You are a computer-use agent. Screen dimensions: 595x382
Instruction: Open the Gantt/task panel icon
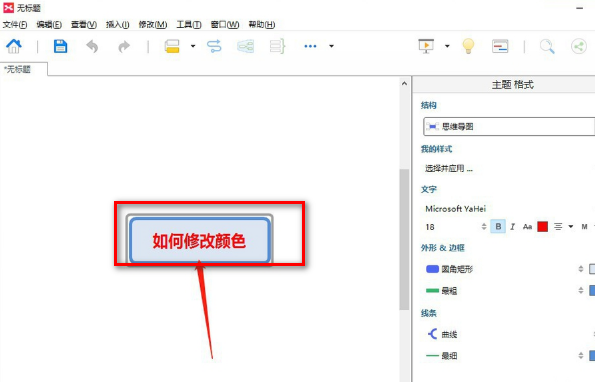pyautogui.click(x=500, y=46)
